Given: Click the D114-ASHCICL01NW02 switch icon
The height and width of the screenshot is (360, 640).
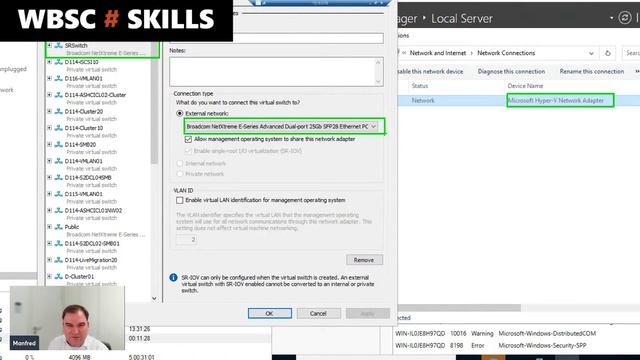Looking at the screenshot, I should (x=58, y=210).
